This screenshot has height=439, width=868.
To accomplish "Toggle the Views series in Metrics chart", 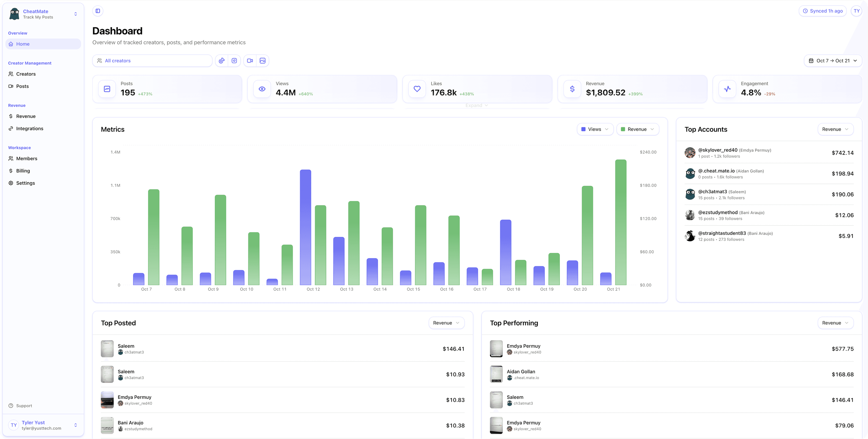I will coord(595,129).
